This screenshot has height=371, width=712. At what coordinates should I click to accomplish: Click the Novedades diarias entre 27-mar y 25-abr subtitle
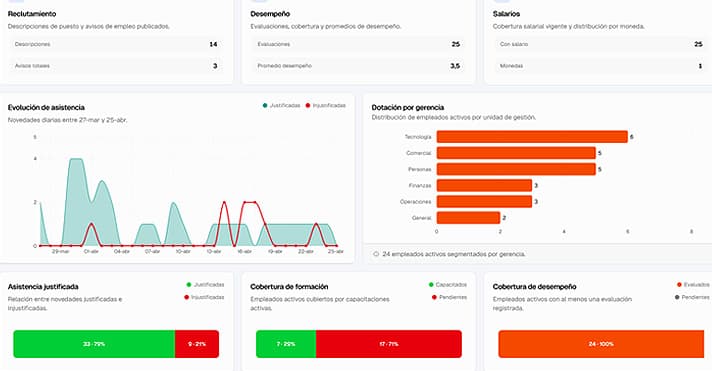68,120
